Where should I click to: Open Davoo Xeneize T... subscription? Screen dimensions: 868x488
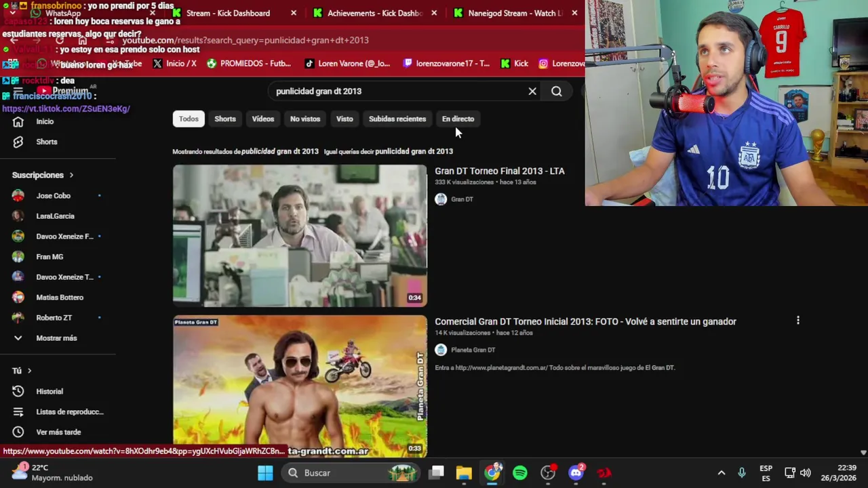64,277
